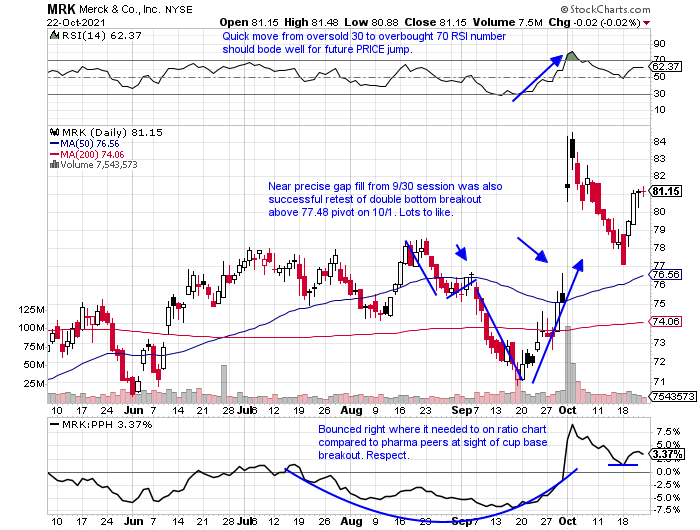The image size is (700, 530).
Task: Click the 3.37% ratio value tag
Action: coord(667,455)
